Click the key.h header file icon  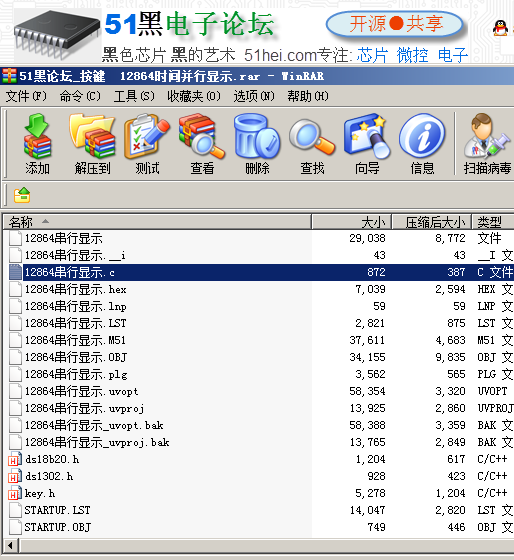(15, 494)
